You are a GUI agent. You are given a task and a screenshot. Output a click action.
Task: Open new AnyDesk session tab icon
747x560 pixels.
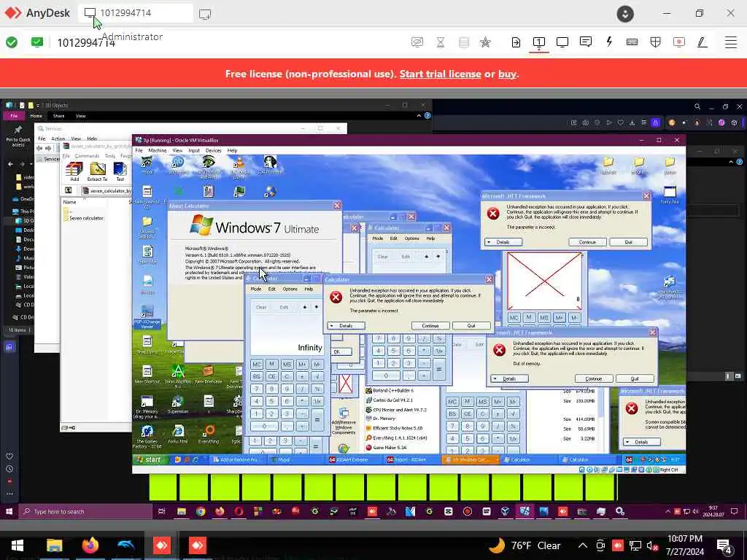[205, 14]
